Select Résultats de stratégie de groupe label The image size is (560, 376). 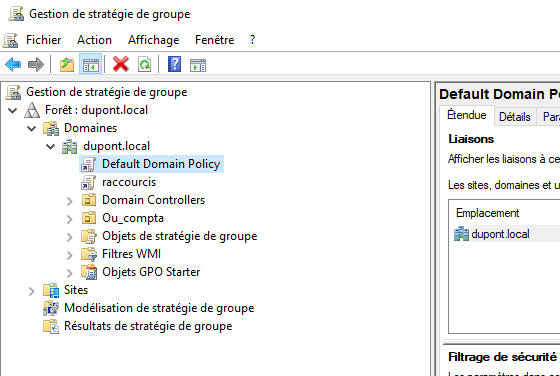[x=148, y=326]
